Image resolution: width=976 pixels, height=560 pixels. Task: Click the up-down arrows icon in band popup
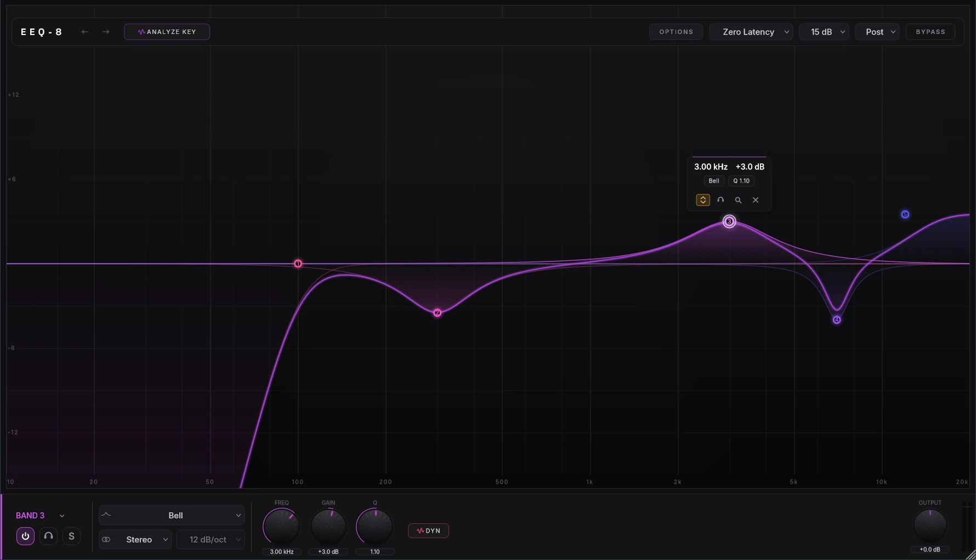click(703, 200)
